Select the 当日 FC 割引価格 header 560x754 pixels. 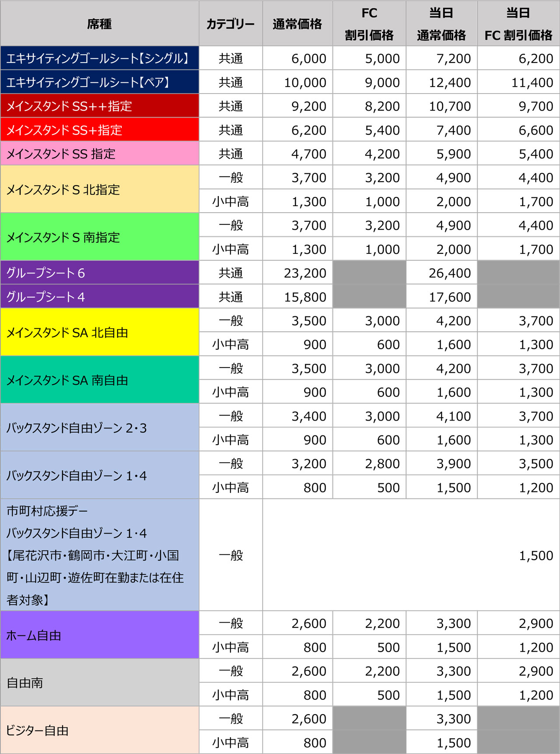click(x=518, y=24)
